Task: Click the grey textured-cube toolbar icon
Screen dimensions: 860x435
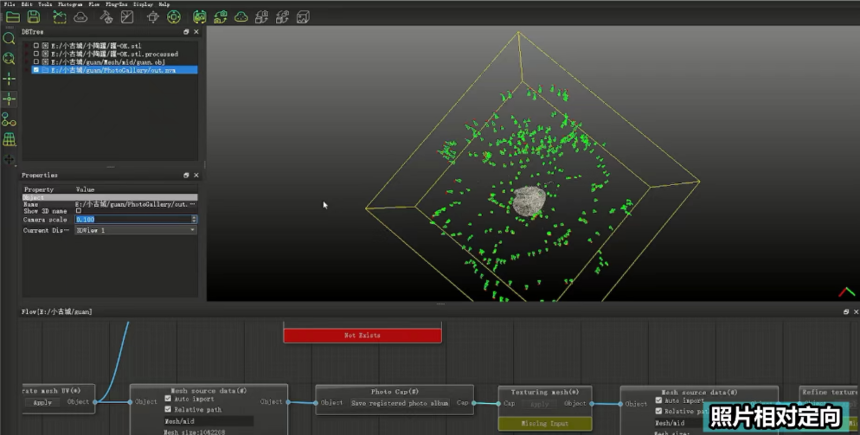Action: [303, 17]
